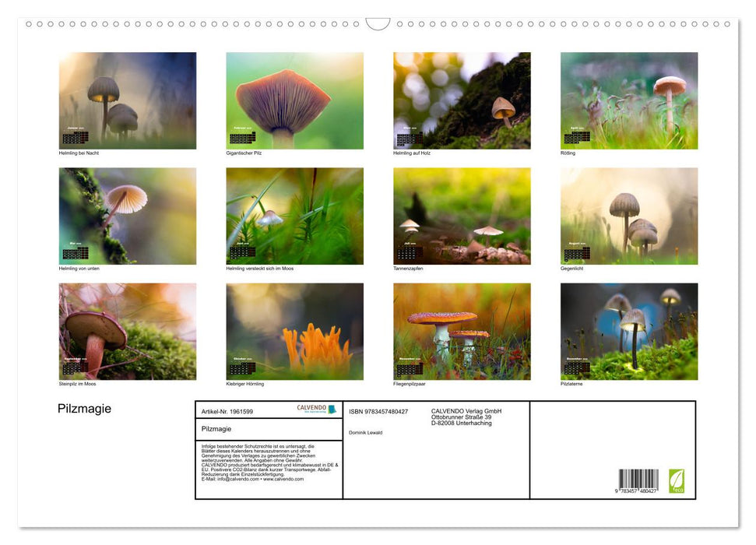Click the Artikel-Nr. 1961599 field
This screenshot has width=756, height=545.
click(x=227, y=411)
